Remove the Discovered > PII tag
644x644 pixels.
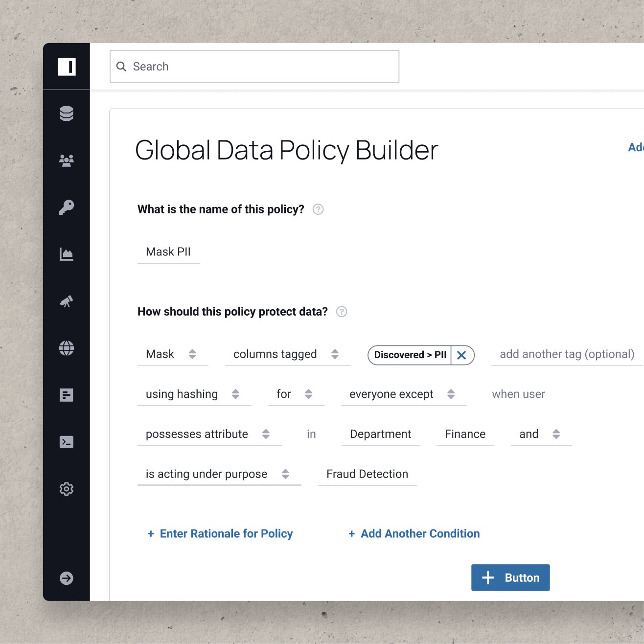pos(461,355)
